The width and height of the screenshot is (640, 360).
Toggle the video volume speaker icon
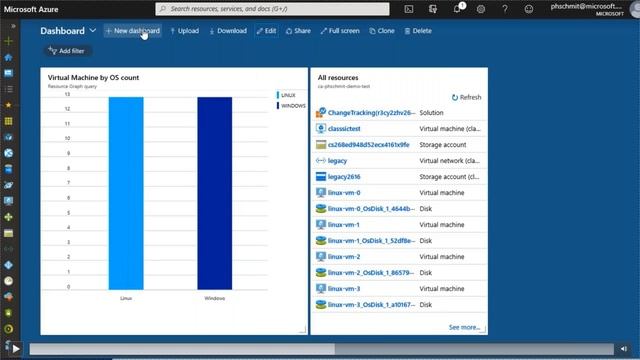click(623, 349)
